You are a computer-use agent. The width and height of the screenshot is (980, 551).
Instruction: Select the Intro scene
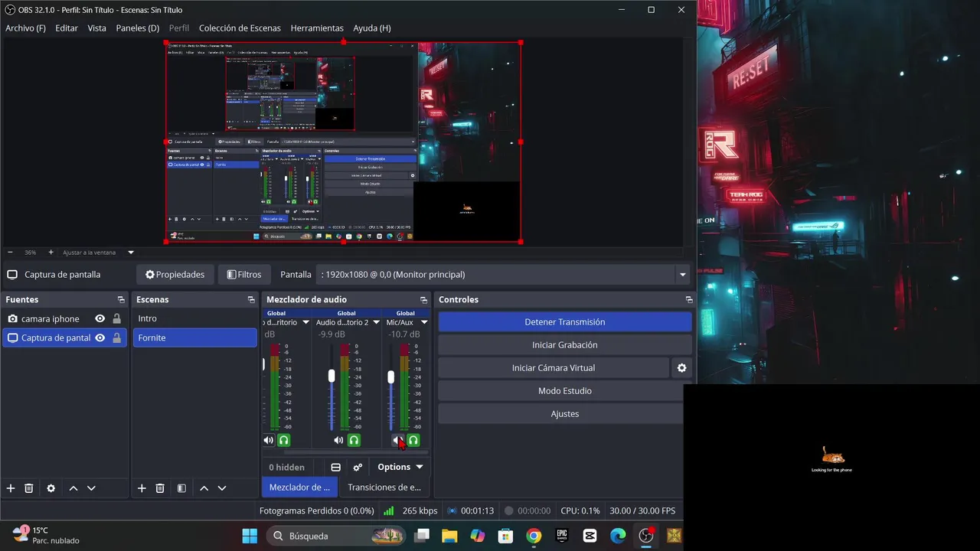click(x=195, y=318)
